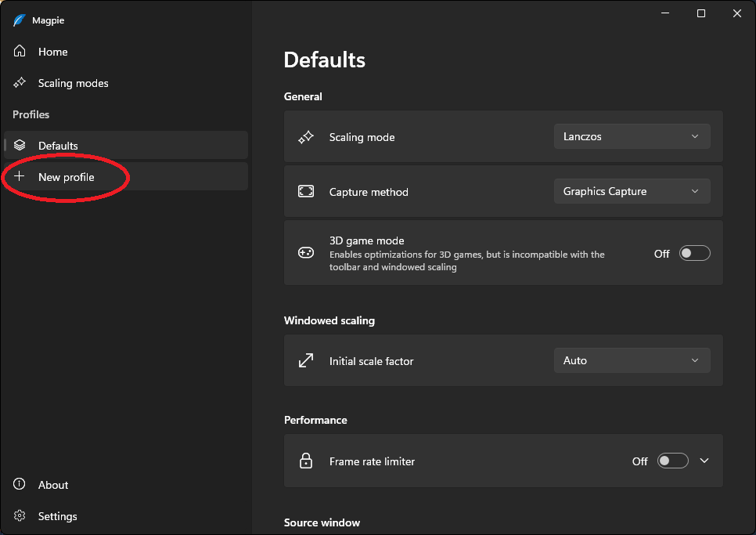756x535 pixels.
Task: Click the Capture method frame icon
Action: tap(306, 192)
